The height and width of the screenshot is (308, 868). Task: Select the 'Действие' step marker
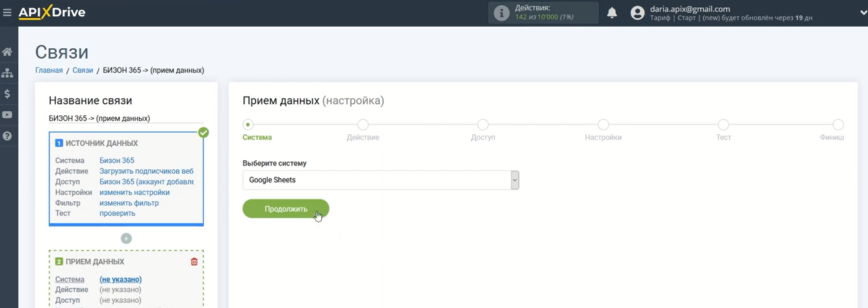click(363, 124)
